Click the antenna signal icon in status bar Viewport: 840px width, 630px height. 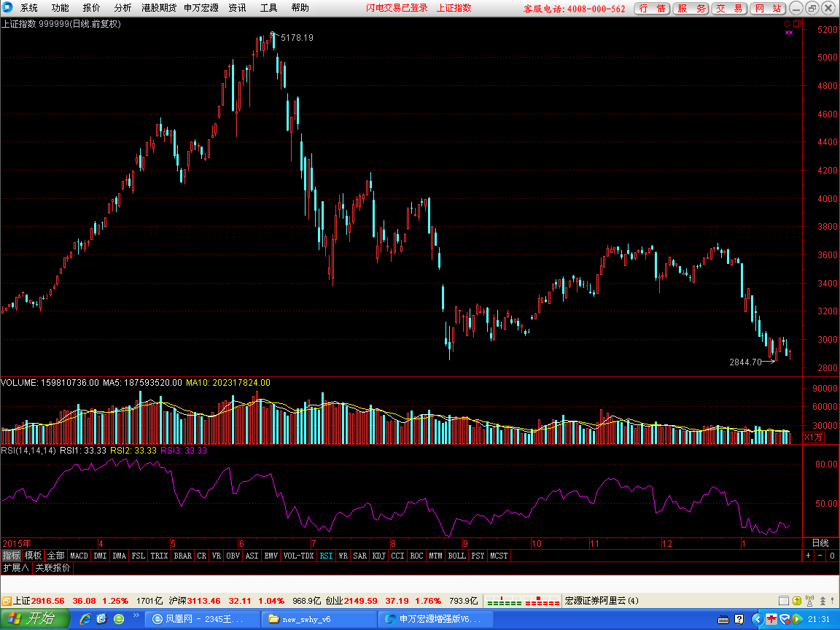click(x=809, y=601)
